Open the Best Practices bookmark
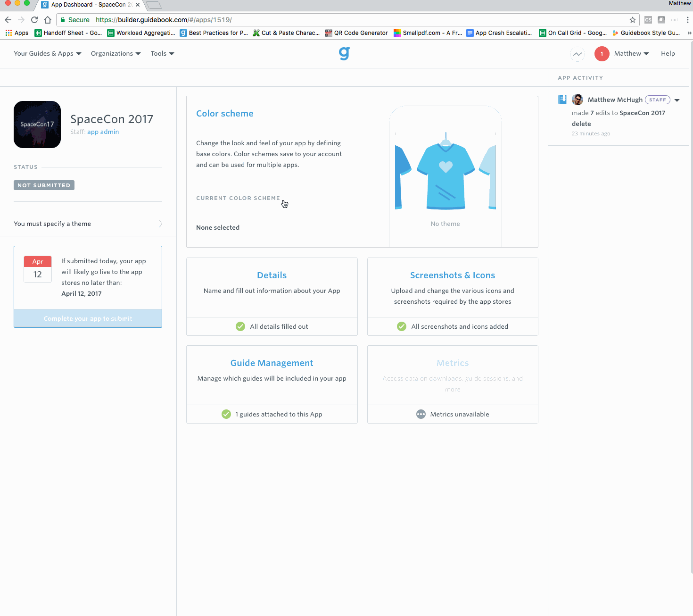The image size is (693, 616). [x=214, y=33]
